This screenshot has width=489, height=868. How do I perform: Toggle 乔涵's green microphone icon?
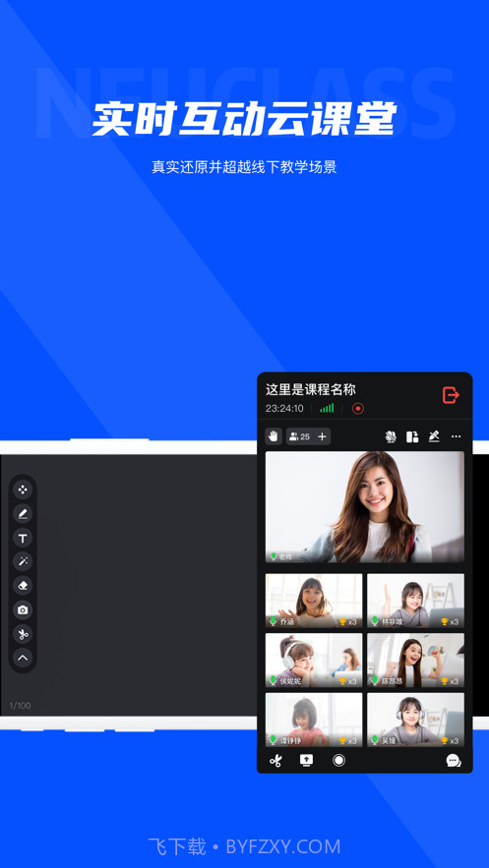tap(273, 621)
